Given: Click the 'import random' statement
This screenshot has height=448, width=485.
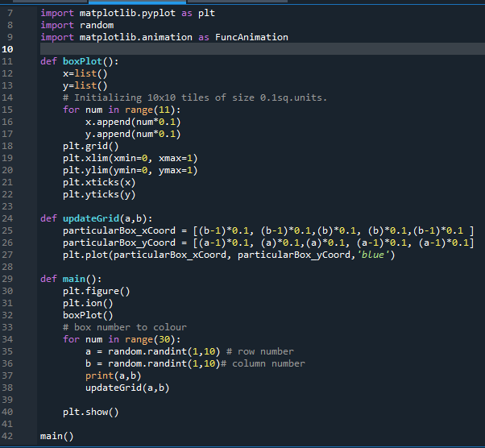Looking at the screenshot, I should click(x=77, y=25).
